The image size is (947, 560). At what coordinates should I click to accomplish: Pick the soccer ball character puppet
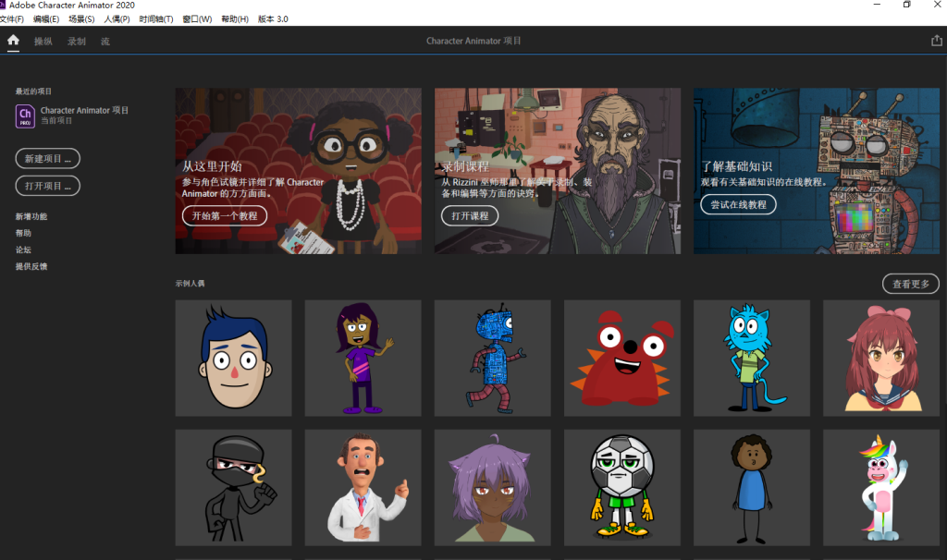(621, 487)
